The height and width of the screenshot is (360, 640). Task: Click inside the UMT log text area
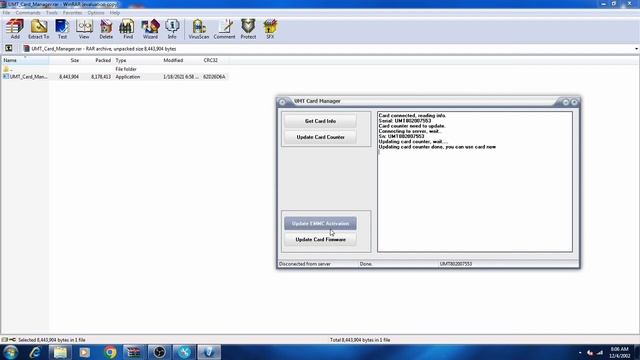tap(475, 182)
